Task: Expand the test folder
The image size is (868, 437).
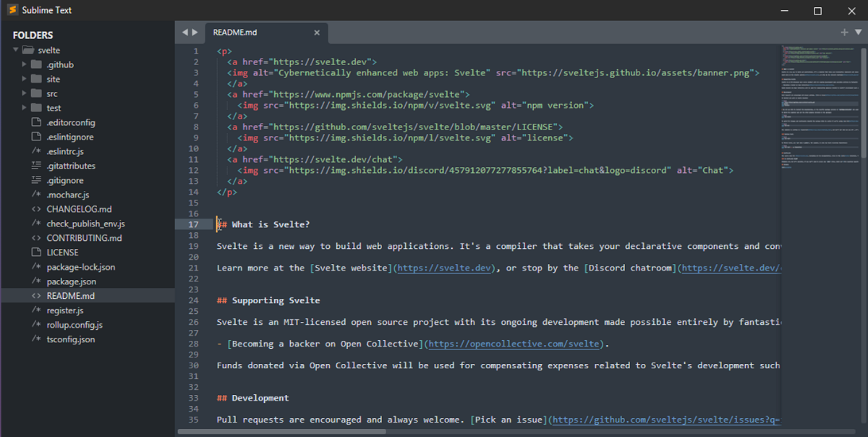Action: coord(25,108)
